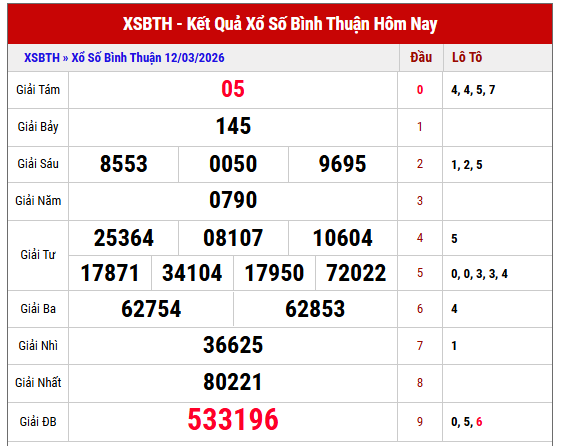The image size is (561, 446).
Task: Open the XSBTH breadcrumb link
Action: pyautogui.click(x=42, y=58)
